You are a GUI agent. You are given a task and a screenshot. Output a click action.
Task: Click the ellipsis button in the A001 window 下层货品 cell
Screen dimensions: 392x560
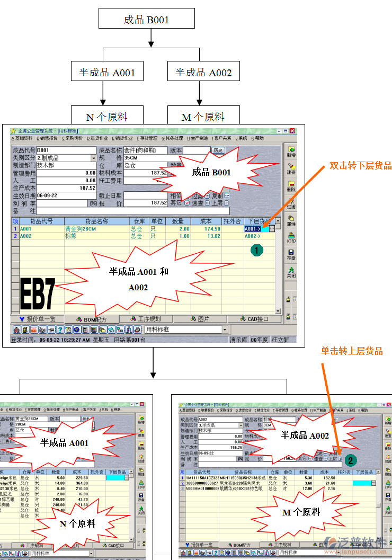coord(127,477)
